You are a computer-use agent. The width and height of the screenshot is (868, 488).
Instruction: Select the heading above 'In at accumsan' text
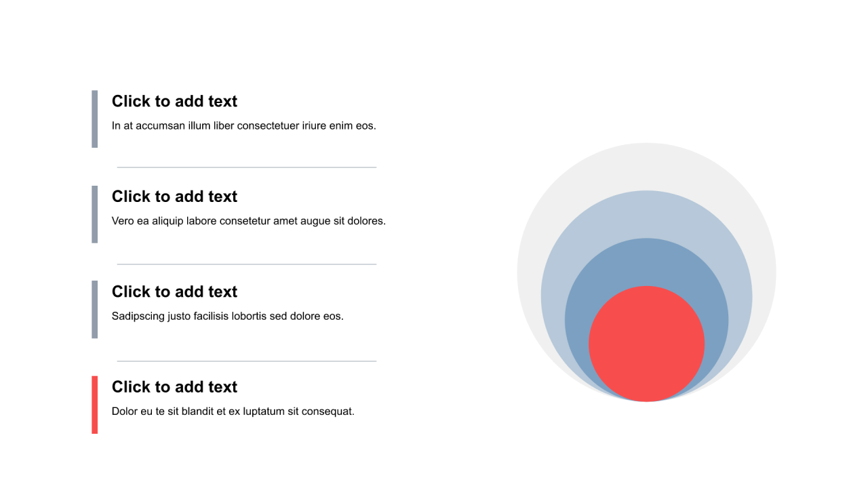coord(174,101)
